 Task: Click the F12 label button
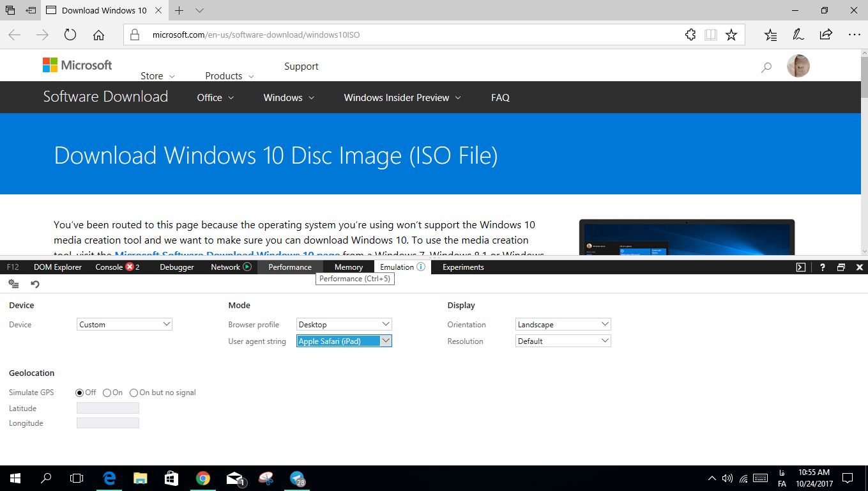tap(13, 267)
